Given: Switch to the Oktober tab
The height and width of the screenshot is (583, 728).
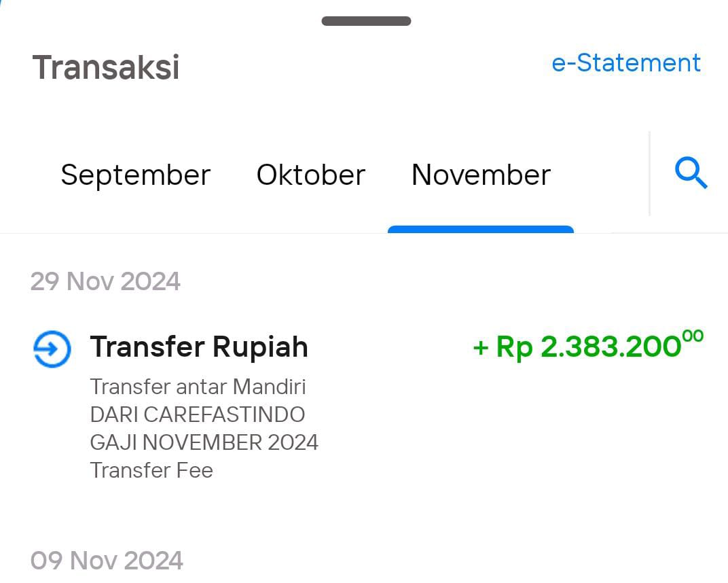Looking at the screenshot, I should pyautogui.click(x=310, y=175).
